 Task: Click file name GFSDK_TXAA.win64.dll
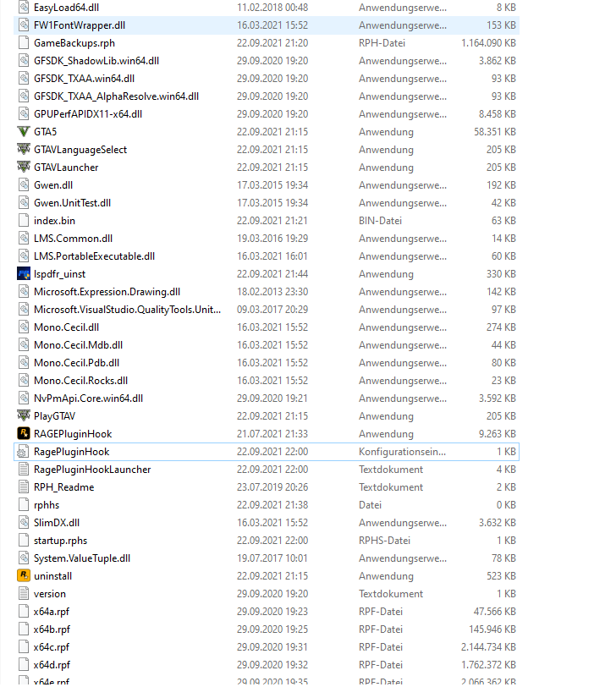pyautogui.click(x=84, y=79)
